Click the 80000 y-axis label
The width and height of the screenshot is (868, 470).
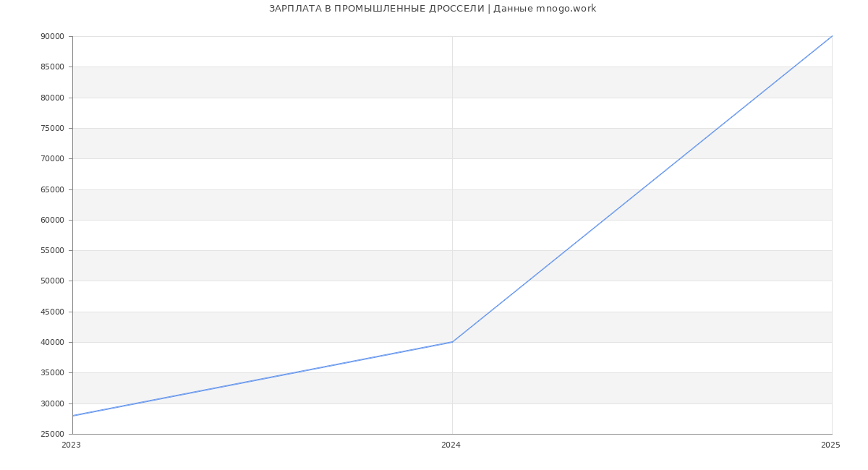pyautogui.click(x=52, y=98)
